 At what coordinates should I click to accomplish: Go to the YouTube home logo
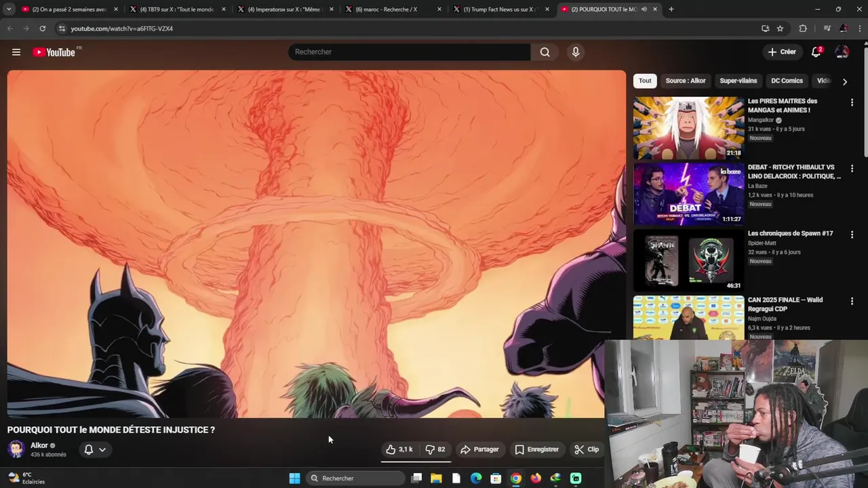[54, 52]
